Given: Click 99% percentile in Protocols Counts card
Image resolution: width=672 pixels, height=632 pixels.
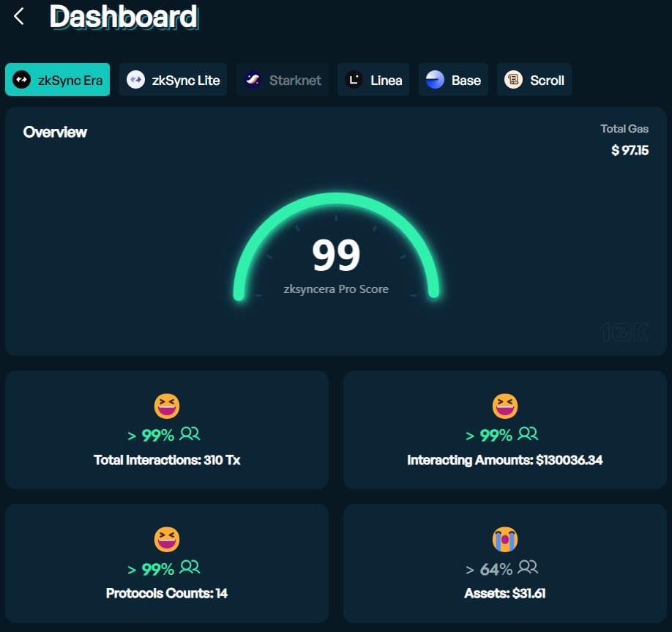Looking at the screenshot, I should click(x=157, y=570).
